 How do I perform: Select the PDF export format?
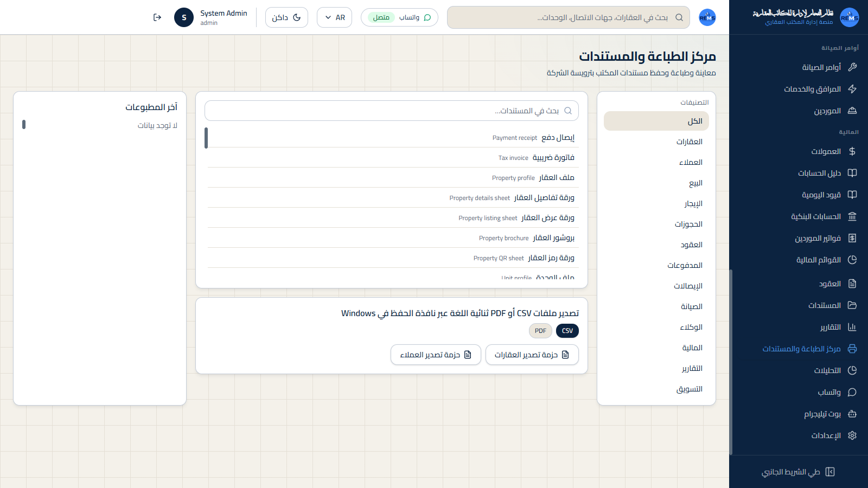pyautogui.click(x=540, y=331)
